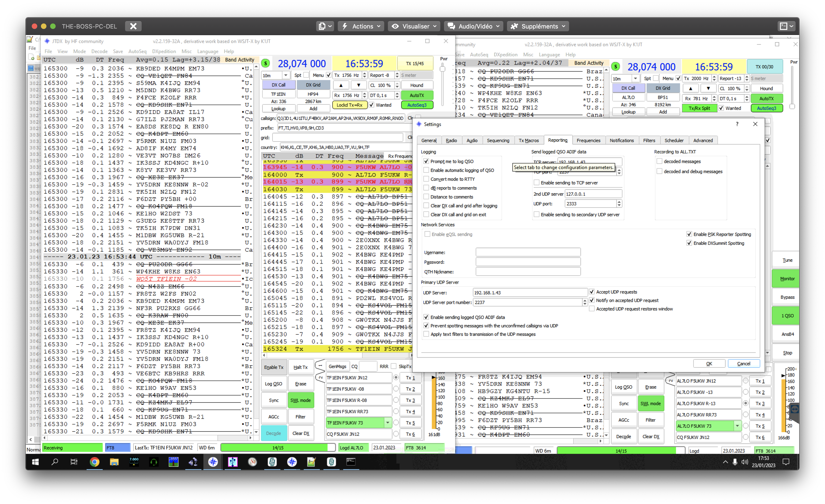
Task: Open the Visualiser dropdown
Action: pyautogui.click(x=414, y=26)
